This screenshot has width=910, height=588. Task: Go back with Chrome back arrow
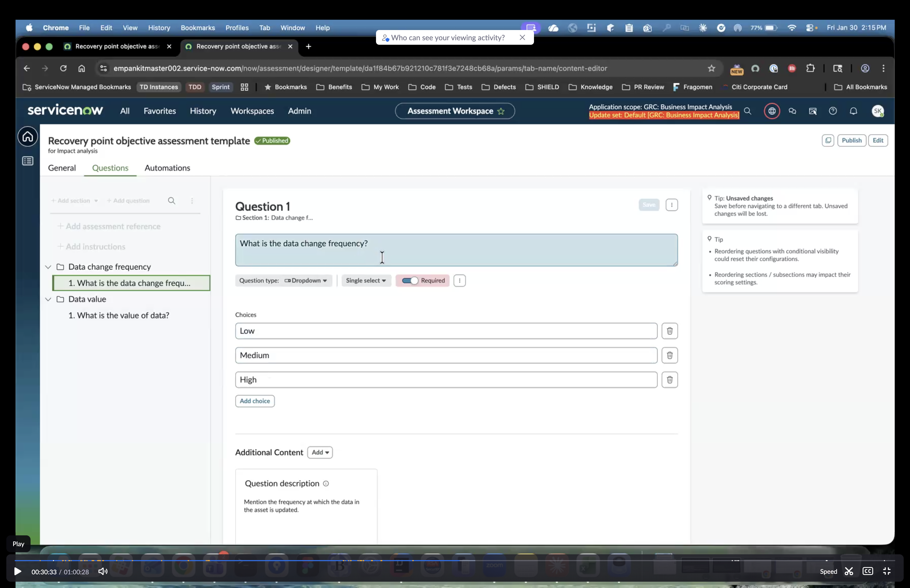(27, 68)
